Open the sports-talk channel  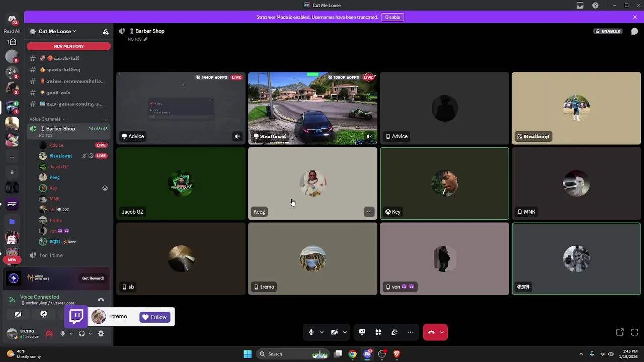[x=69, y=58]
